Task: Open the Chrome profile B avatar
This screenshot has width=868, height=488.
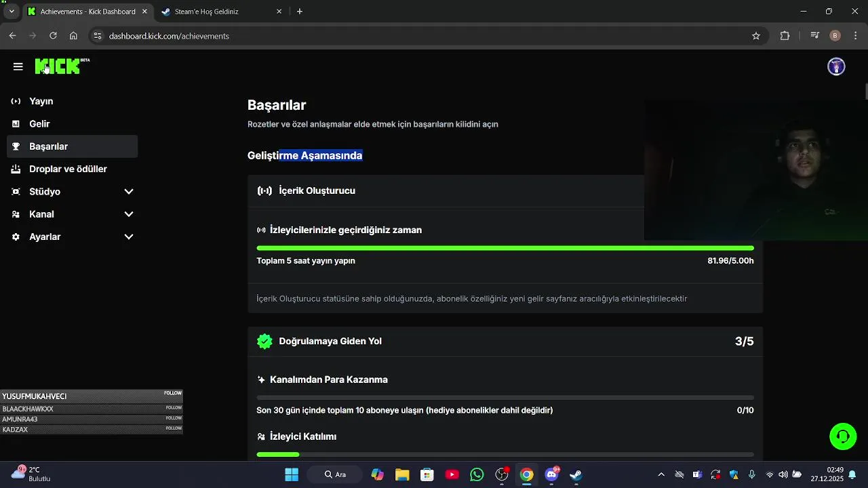Action: point(835,36)
